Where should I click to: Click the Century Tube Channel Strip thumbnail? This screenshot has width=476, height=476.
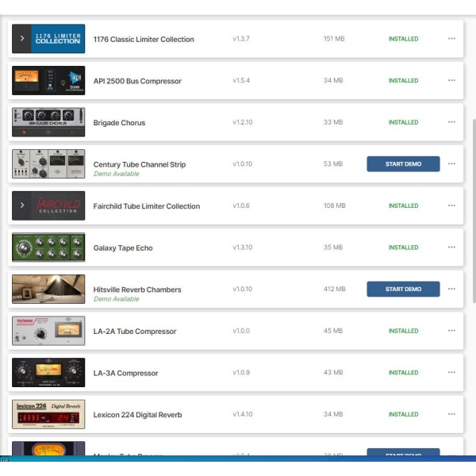48,164
